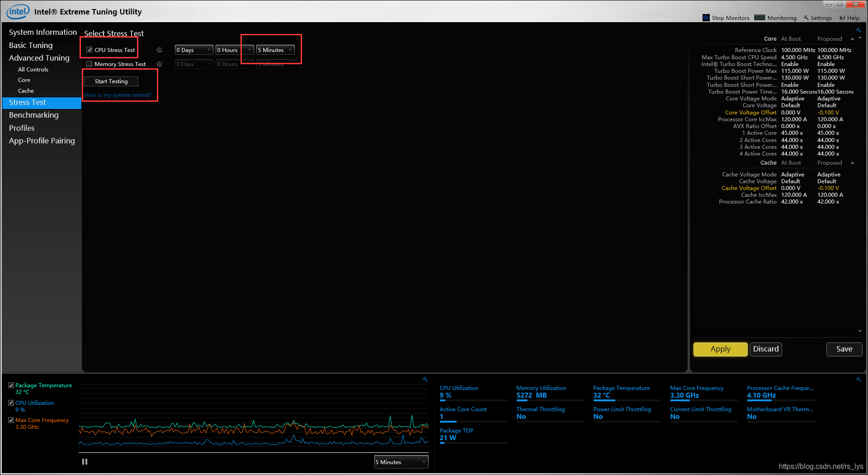Click the info icon beside Memory Stress Test
This screenshot has height=475, width=868.
pos(159,64)
